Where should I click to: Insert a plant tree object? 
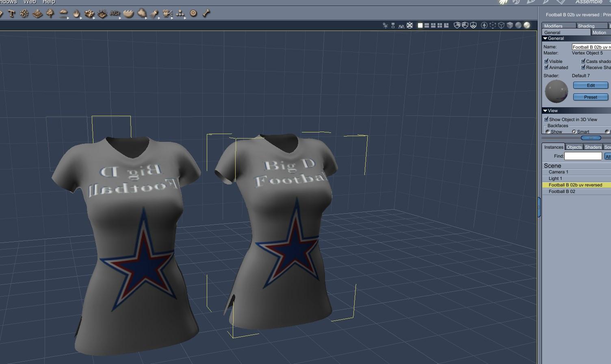click(50, 14)
